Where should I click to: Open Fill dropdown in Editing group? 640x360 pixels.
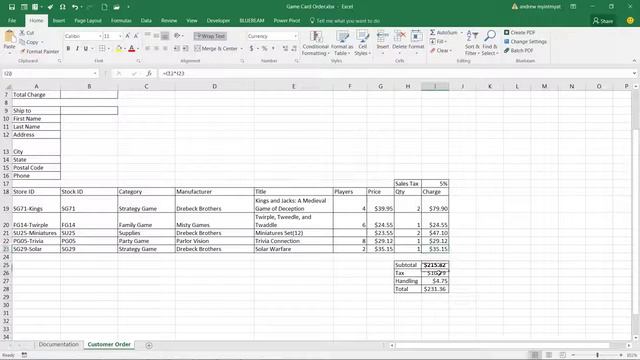coord(438,42)
